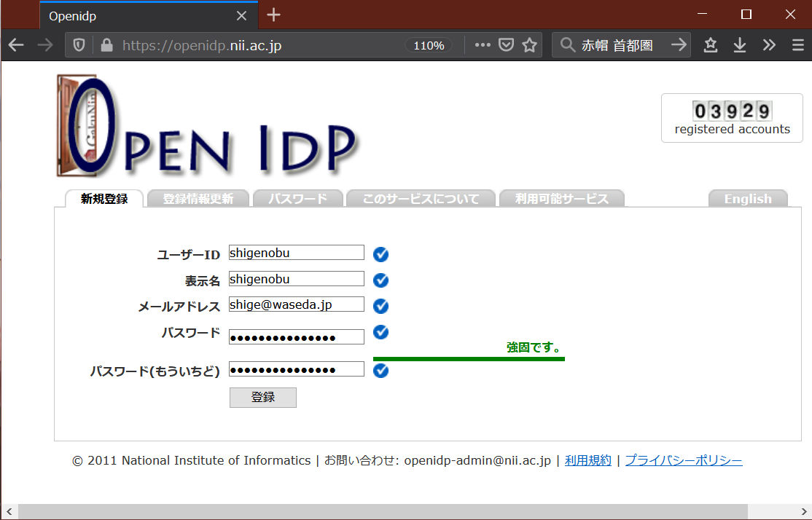Go back with the browser back arrow

pyautogui.click(x=16, y=46)
